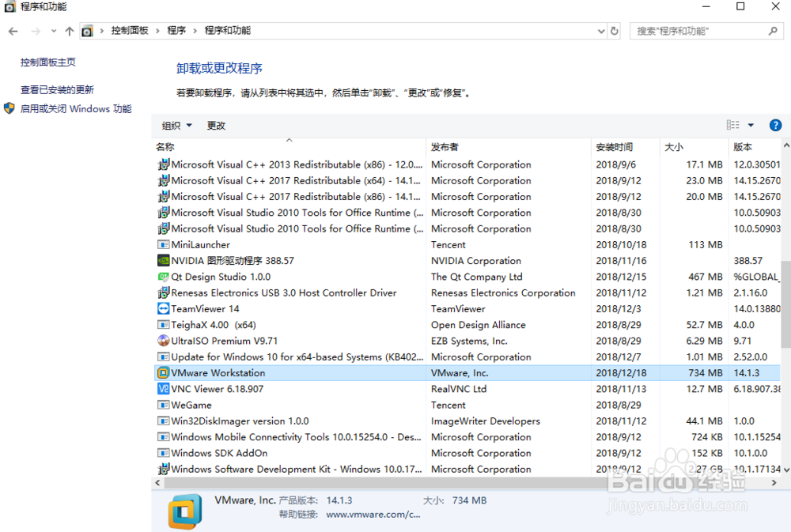791x532 pixels.
Task: Click the change view layout icon
Action: (x=733, y=125)
